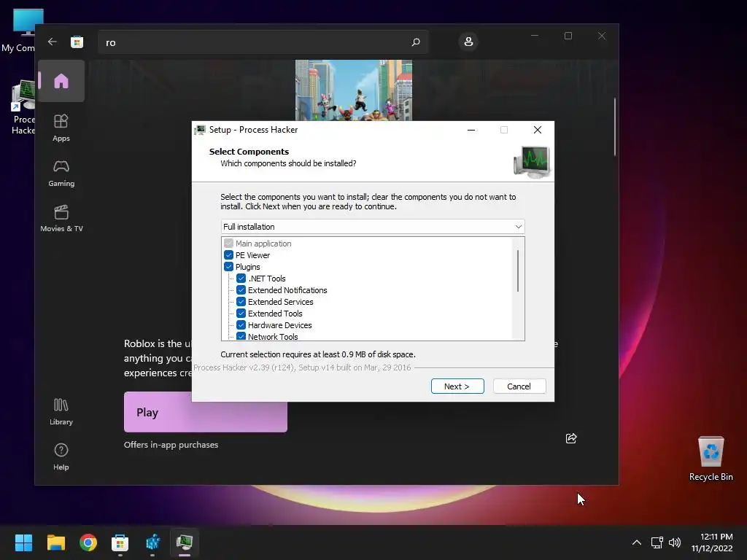The height and width of the screenshot is (560, 747).
Task: Uncheck Extended Services plugin
Action: click(241, 302)
